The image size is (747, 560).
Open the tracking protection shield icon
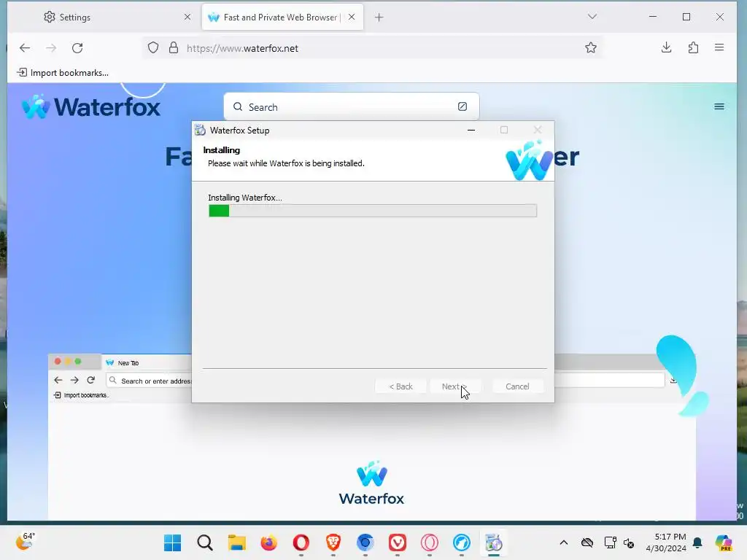click(153, 47)
